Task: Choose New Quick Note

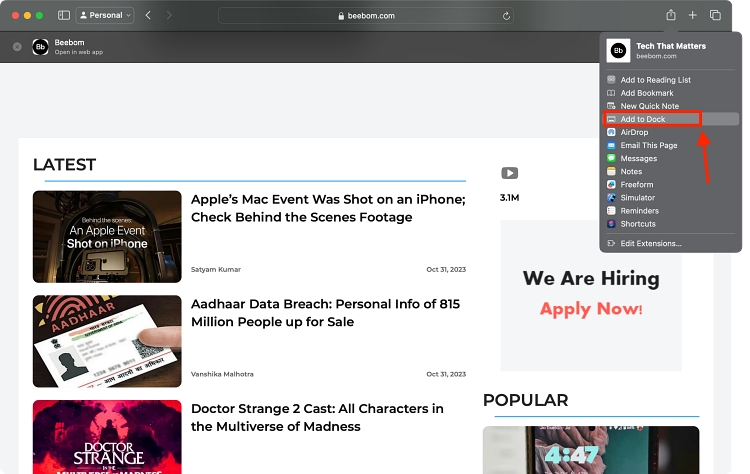Action: click(671, 106)
